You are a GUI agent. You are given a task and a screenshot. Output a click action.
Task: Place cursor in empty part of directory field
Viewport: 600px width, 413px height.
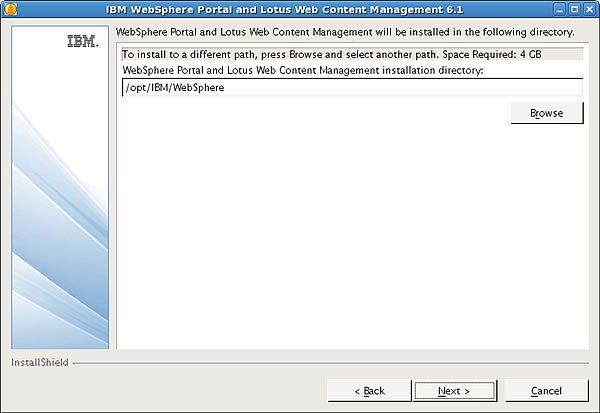coord(402,88)
